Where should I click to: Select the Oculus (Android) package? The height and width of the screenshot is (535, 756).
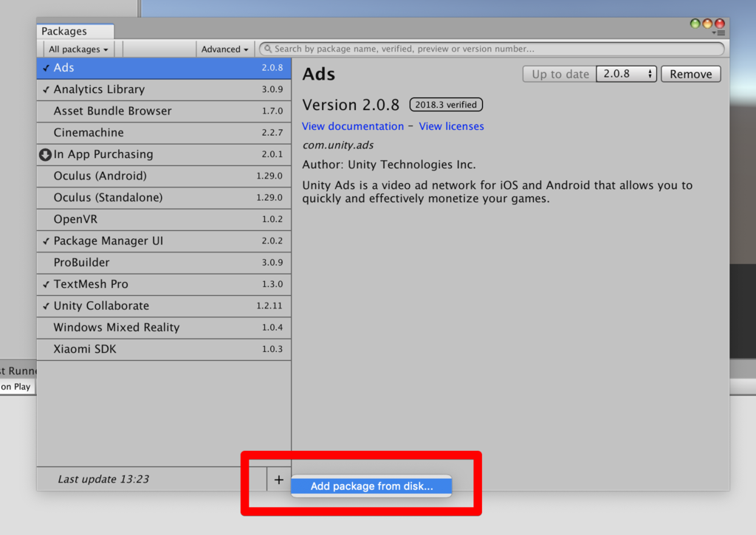click(x=164, y=176)
